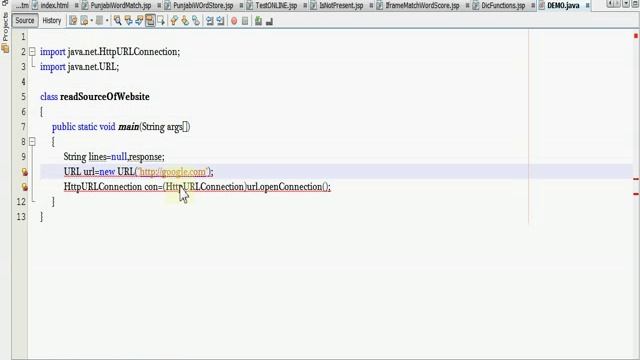This screenshot has width=640, height=360.
Task: Click the Last Edit toolbar icon
Action: pos(73,21)
